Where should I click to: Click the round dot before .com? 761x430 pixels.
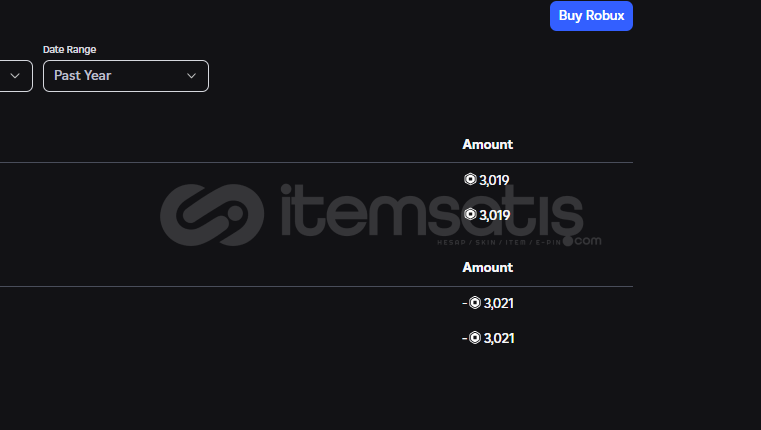click(x=567, y=241)
